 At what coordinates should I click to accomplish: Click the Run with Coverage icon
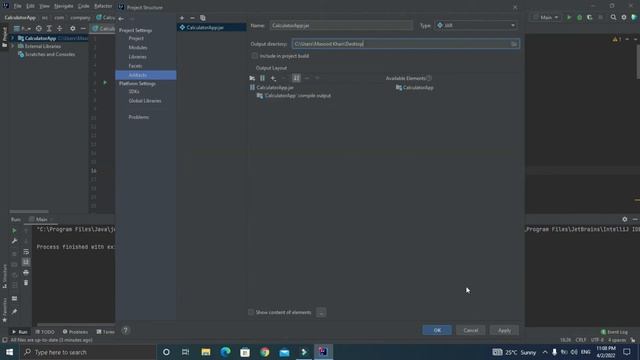[x=589, y=18]
